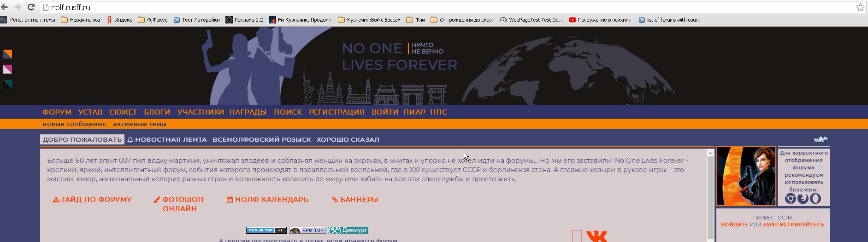Open the "Тест Лотерейки" bookmark
Image resolution: width=868 pixels, height=242 pixels.
coord(197,20)
